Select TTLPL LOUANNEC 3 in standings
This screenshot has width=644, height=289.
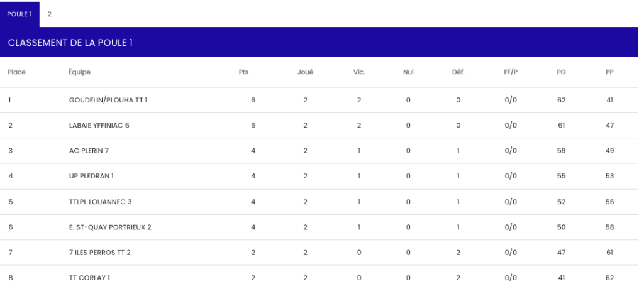click(x=100, y=202)
